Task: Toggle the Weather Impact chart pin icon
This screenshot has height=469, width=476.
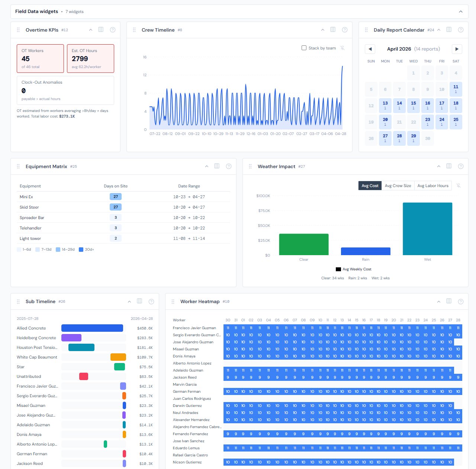Action: 459,186
